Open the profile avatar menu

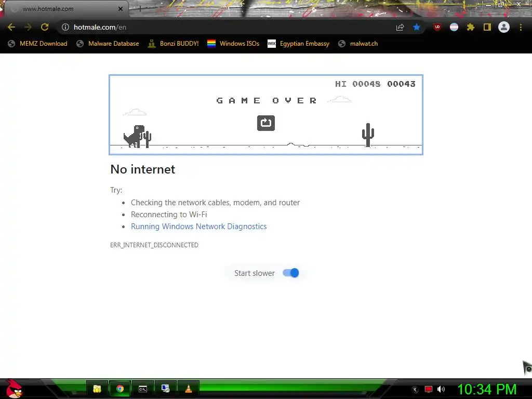504,27
